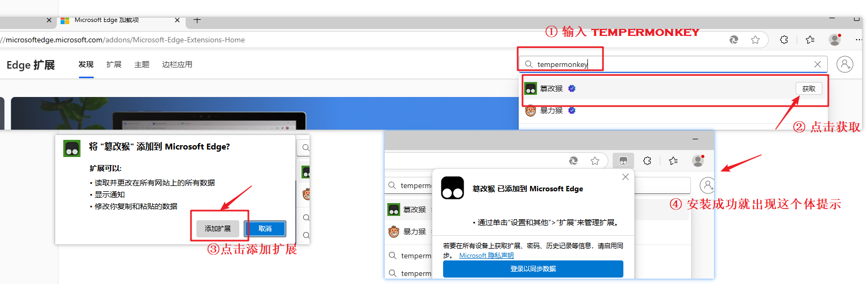
Task: Click the sync icon in lower window address bar
Action: 573,161
